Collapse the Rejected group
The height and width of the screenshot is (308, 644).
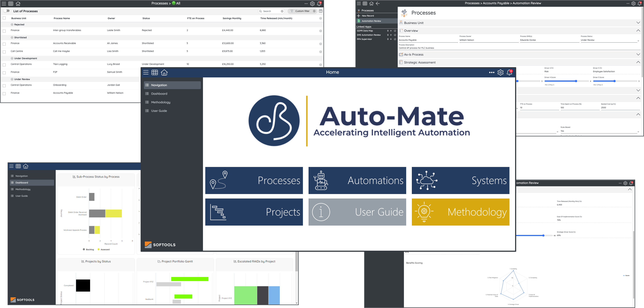[x=12, y=25]
